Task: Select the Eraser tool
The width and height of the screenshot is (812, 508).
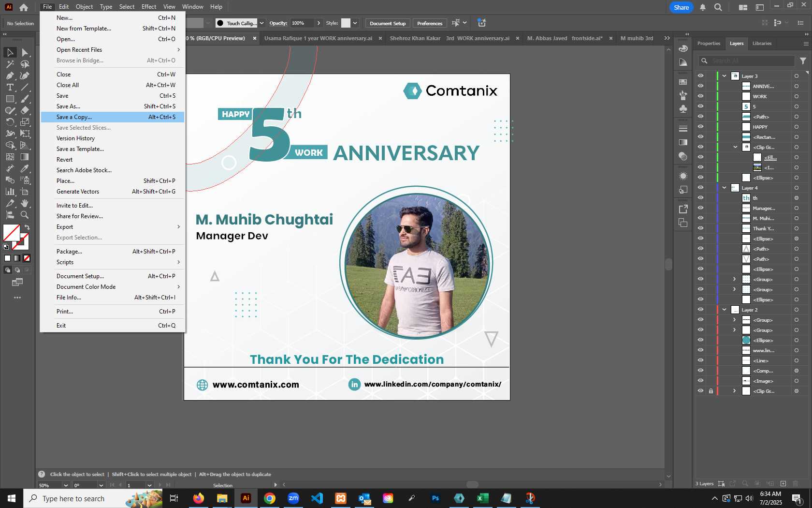Action: [x=25, y=110]
